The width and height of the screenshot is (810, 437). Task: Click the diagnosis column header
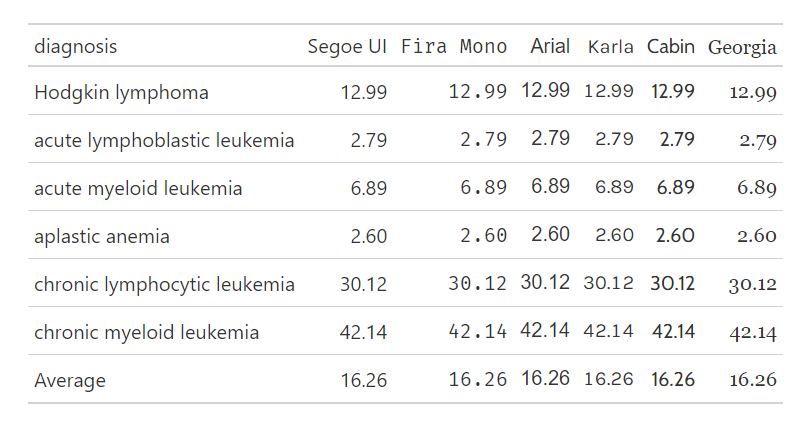coord(75,47)
